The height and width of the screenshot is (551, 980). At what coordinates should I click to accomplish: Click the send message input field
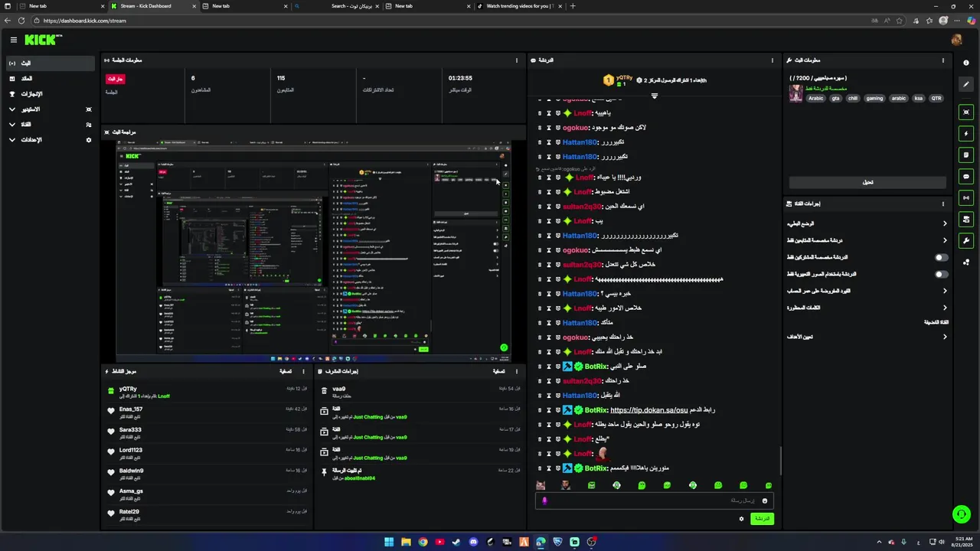pyautogui.click(x=653, y=501)
